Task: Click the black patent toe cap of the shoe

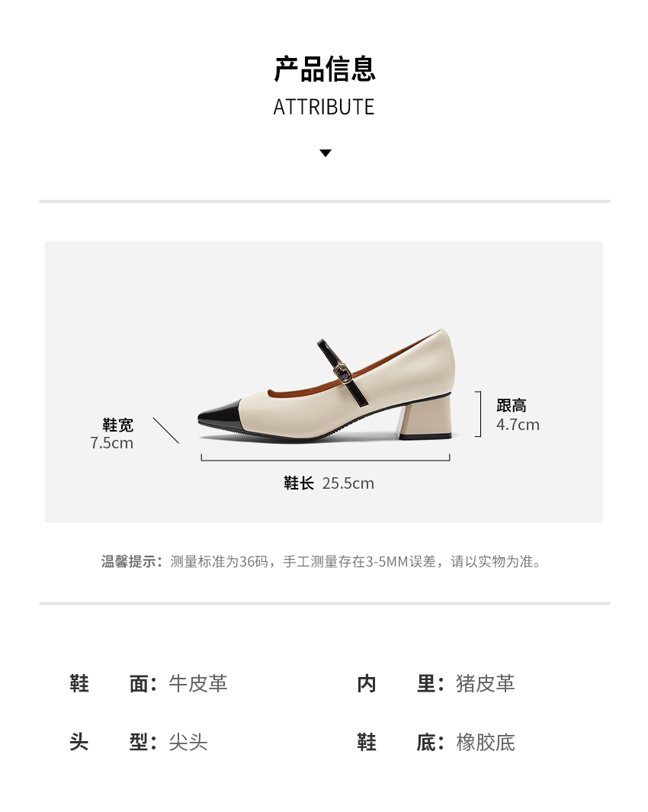Action: click(220, 415)
